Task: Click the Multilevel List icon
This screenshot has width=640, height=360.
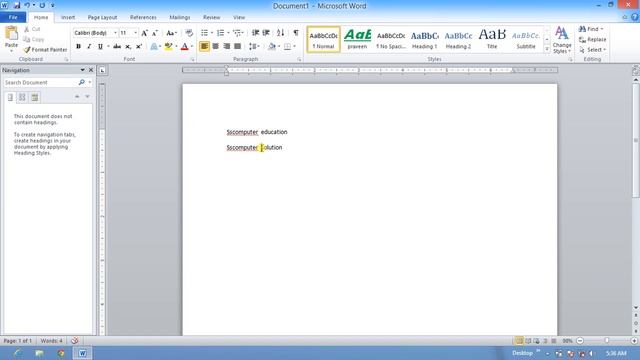Action: (237, 33)
